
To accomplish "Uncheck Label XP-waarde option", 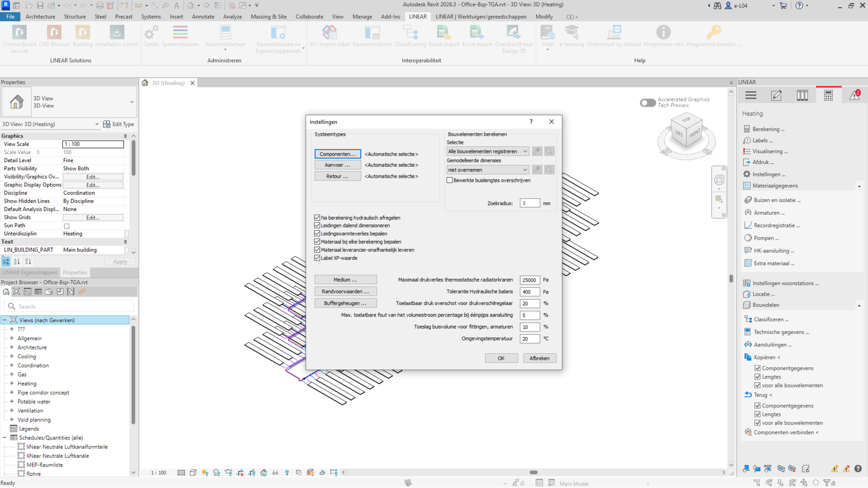I will [x=317, y=258].
